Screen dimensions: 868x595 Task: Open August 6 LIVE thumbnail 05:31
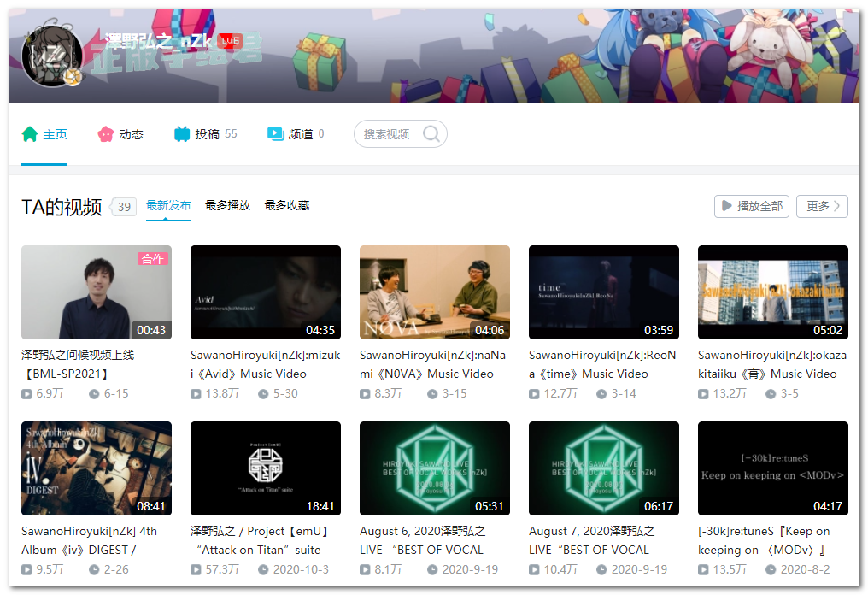pos(435,468)
